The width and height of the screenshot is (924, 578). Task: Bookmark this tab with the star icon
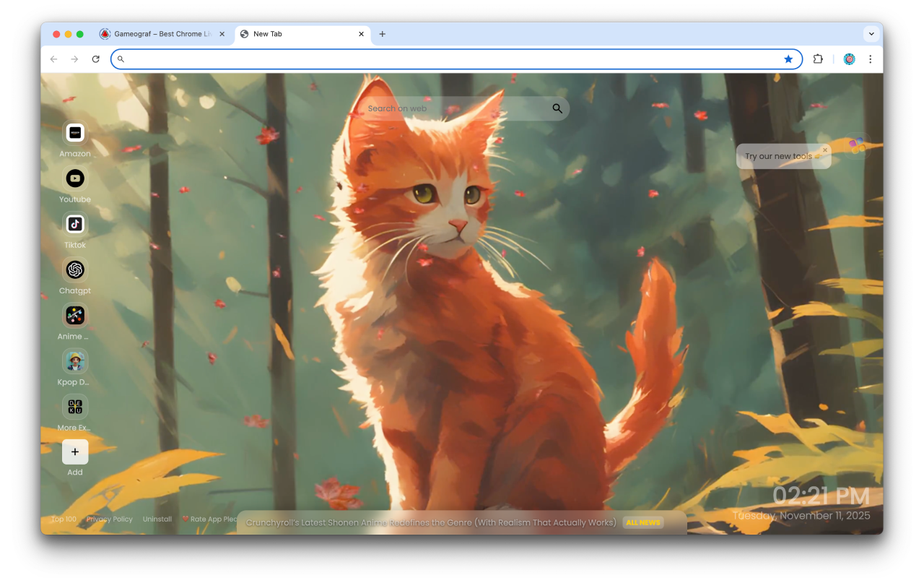pos(788,59)
